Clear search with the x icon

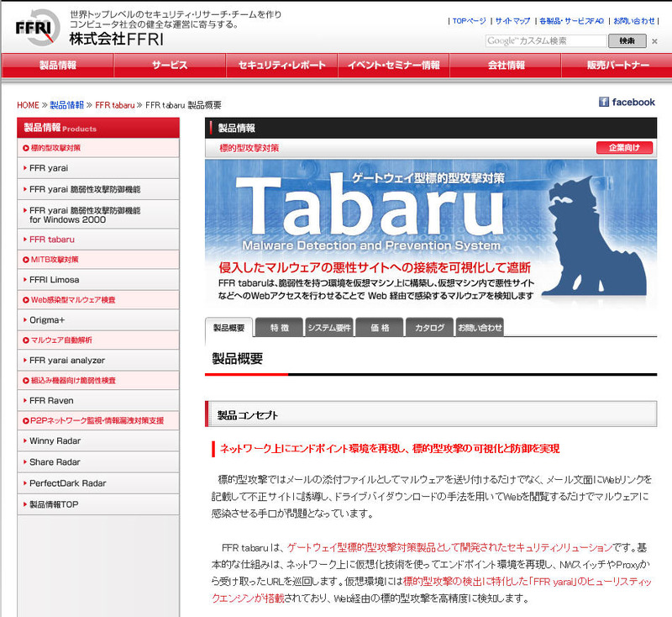click(654, 41)
